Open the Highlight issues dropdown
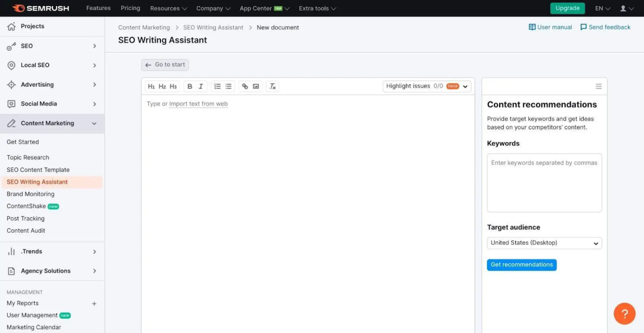 427,87
